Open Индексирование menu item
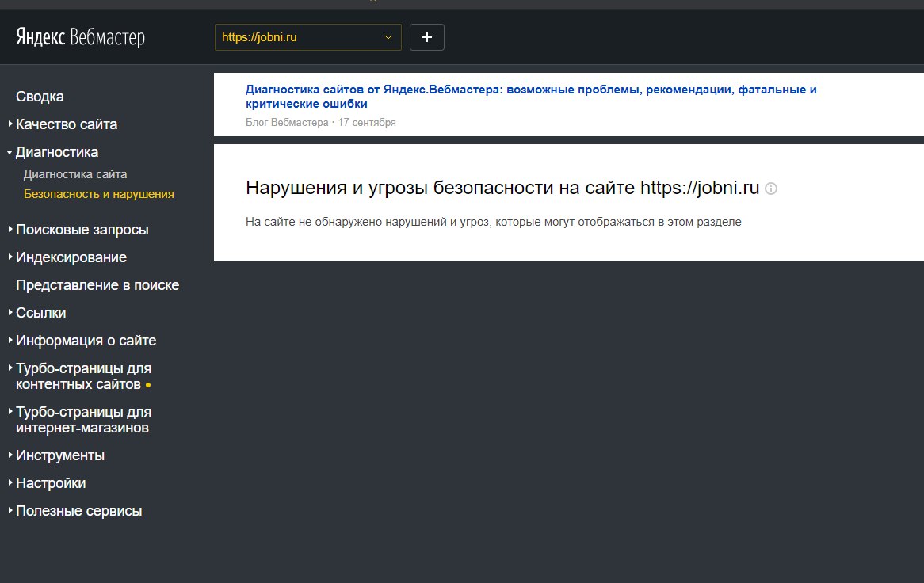The width and height of the screenshot is (924, 583). click(x=71, y=257)
